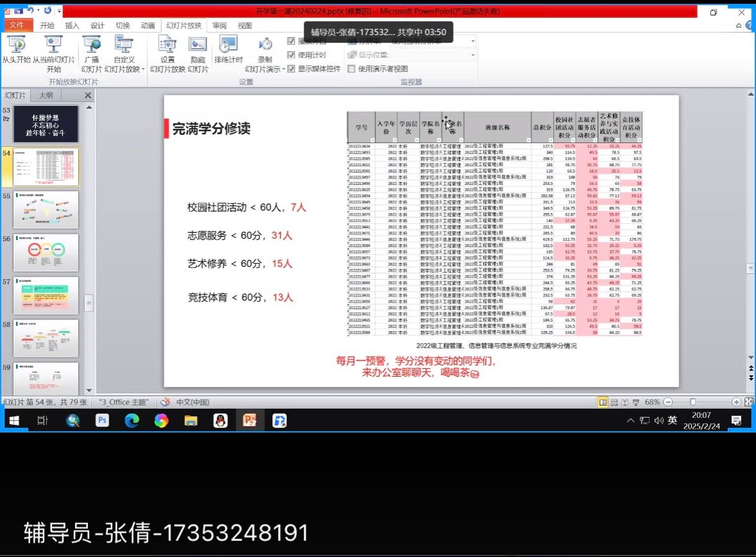Screen dimensions: 756x557
Task: Open the resolution (分辨率) combo box
Action: tap(472, 41)
